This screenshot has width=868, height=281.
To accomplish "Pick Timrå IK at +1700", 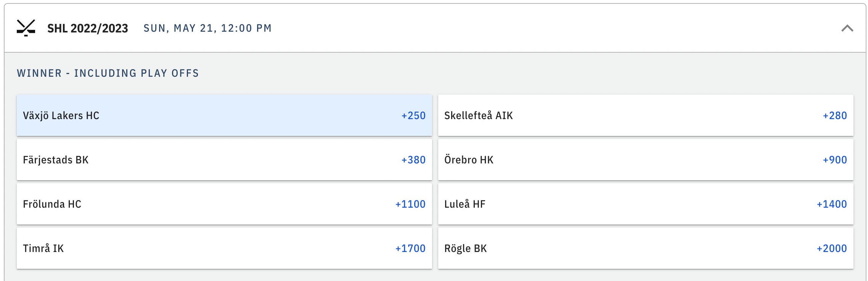I will pyautogui.click(x=224, y=248).
